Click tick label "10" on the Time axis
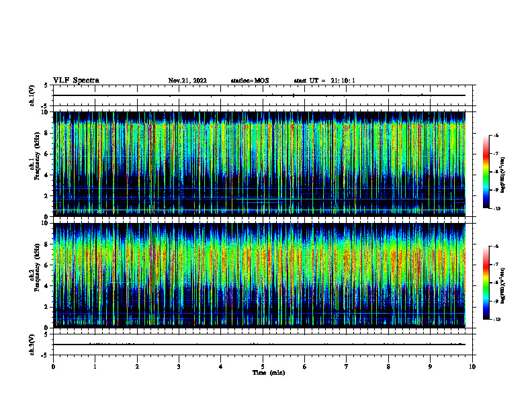532x411 pixels. (x=472, y=367)
